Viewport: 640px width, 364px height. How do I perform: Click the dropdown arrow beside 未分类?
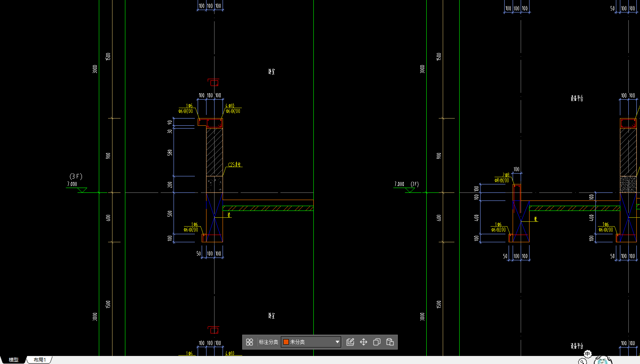coord(337,342)
